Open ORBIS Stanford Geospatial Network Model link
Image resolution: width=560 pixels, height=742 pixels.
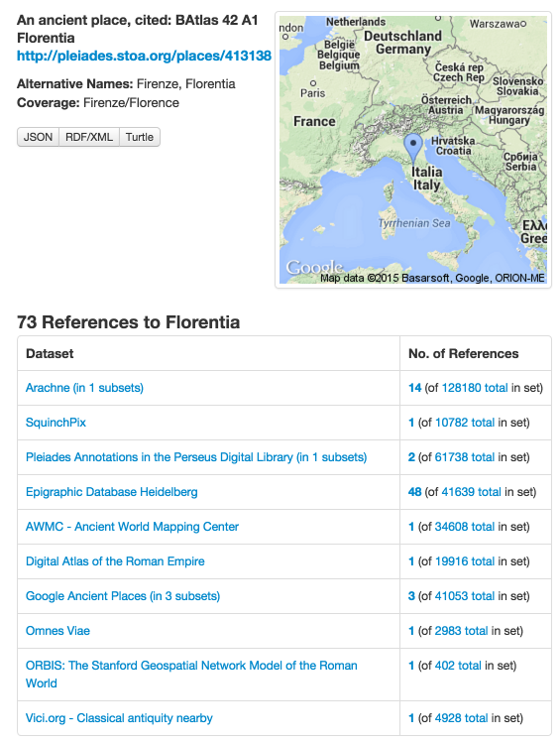click(191, 675)
